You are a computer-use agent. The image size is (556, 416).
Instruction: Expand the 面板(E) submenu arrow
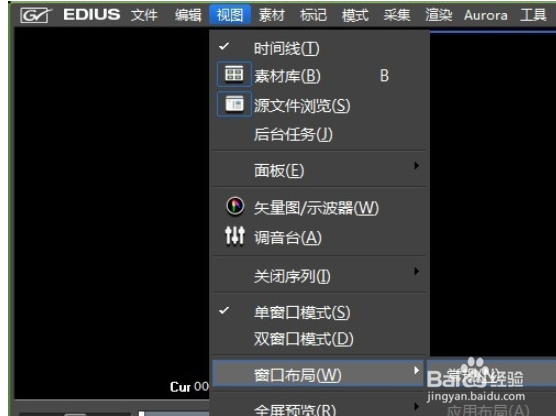[x=416, y=166]
